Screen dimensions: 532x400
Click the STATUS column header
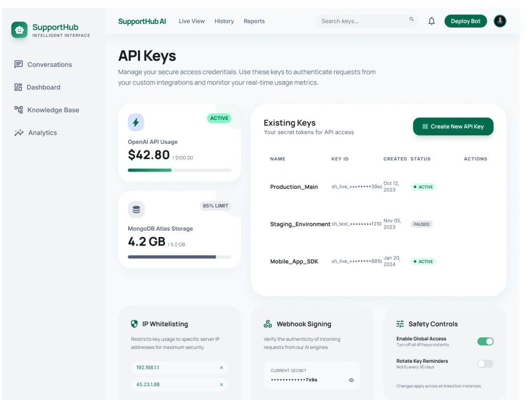[x=420, y=159]
